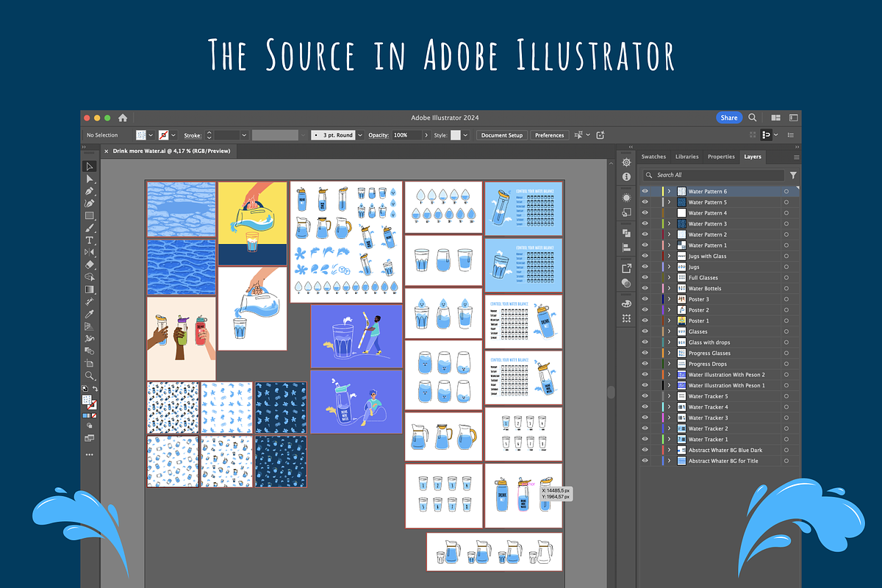The width and height of the screenshot is (882, 588).
Task: Click the Glasses layer thumbnail
Action: [x=681, y=331]
